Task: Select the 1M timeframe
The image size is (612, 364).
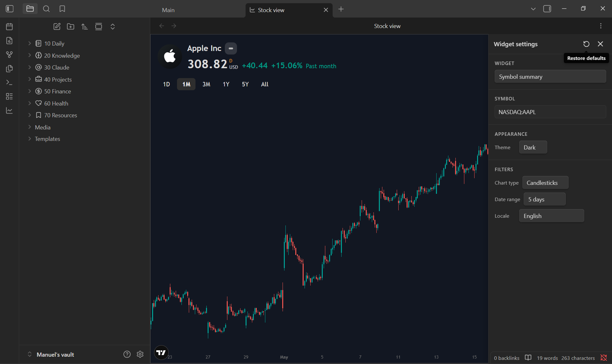Action: [x=186, y=84]
